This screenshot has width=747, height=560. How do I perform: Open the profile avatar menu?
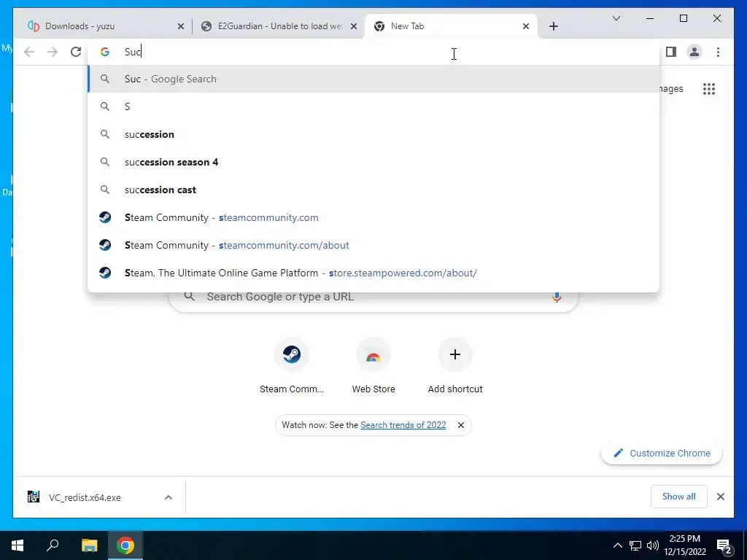[x=694, y=52]
